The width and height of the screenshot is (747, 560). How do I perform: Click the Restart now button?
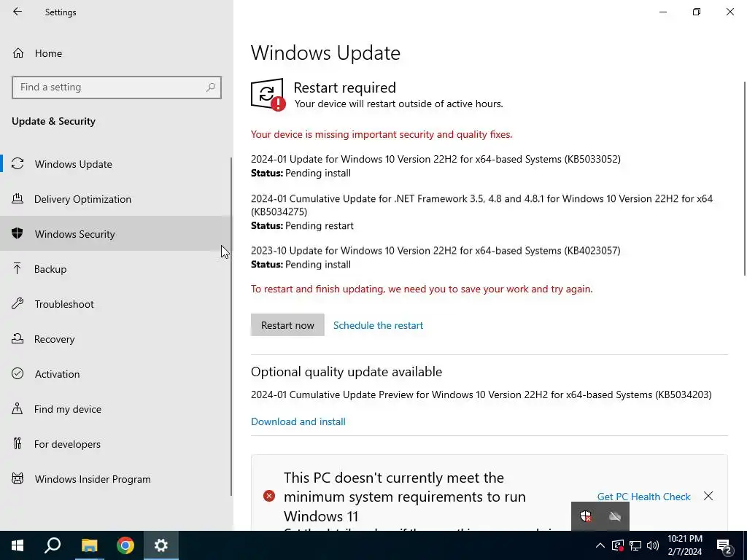pyautogui.click(x=287, y=324)
